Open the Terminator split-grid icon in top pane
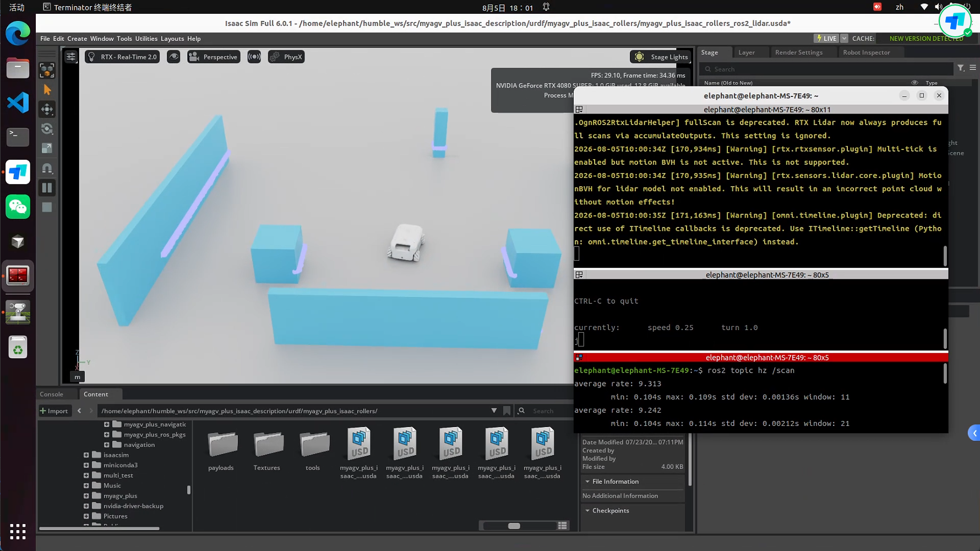Viewport: 980px width, 551px height. point(579,110)
